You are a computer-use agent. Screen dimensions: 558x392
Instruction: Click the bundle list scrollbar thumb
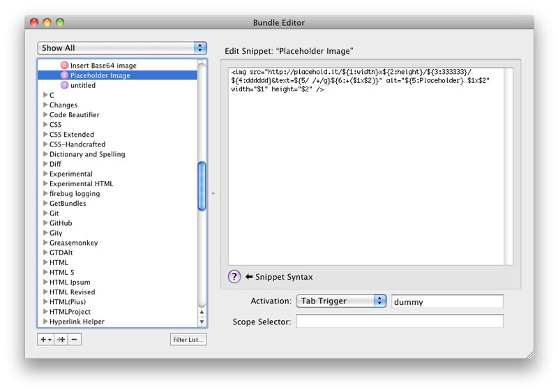(x=202, y=186)
